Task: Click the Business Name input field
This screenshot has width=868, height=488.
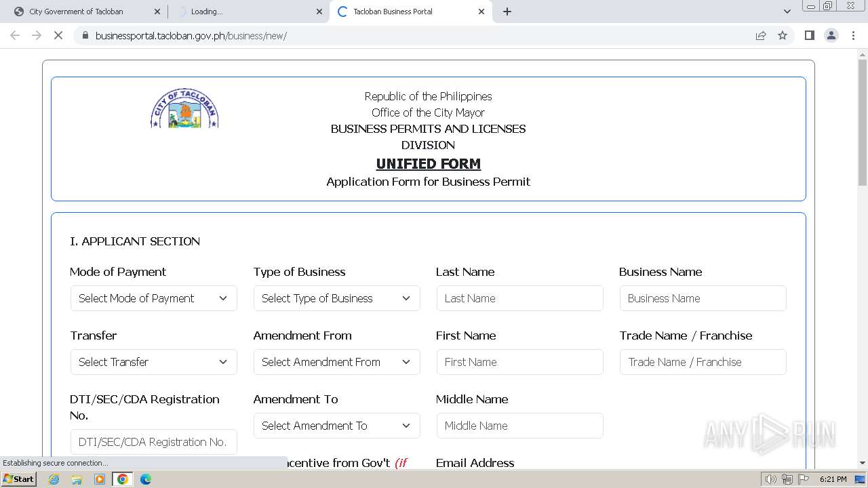Action: point(703,298)
